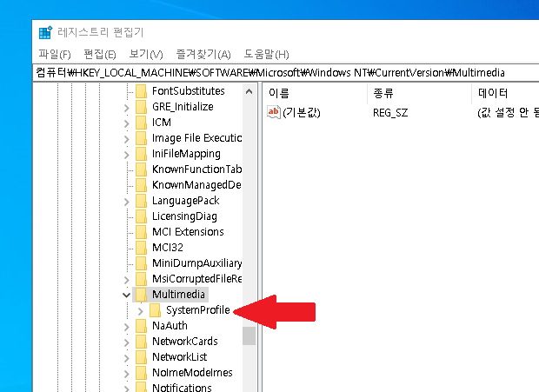This screenshot has width=539, height=392.
Task: Click the ab string value icon
Action: 274,112
